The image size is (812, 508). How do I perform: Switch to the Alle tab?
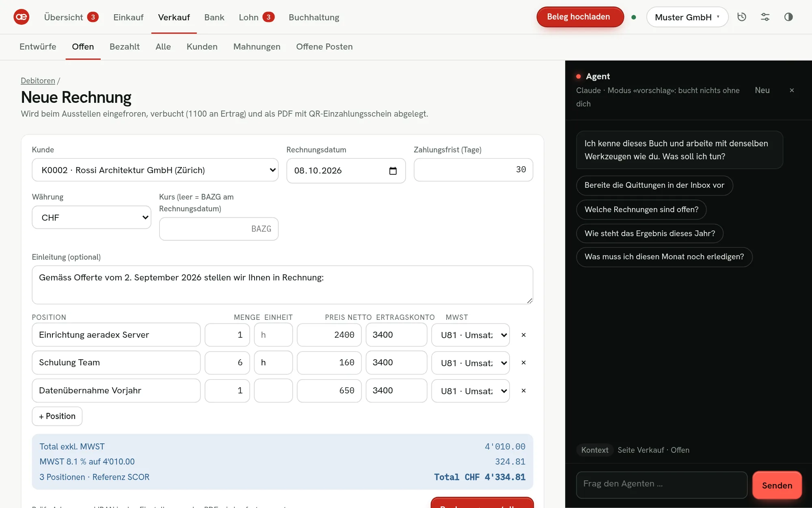pos(163,47)
